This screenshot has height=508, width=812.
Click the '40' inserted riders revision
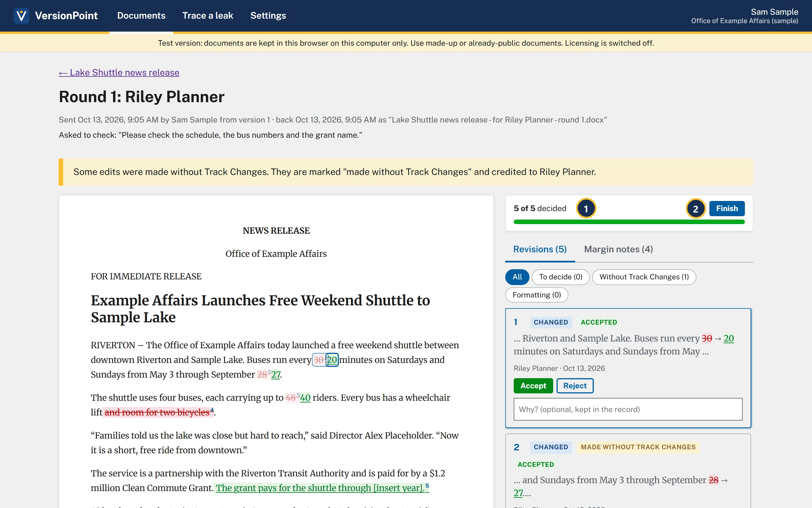[x=305, y=398]
